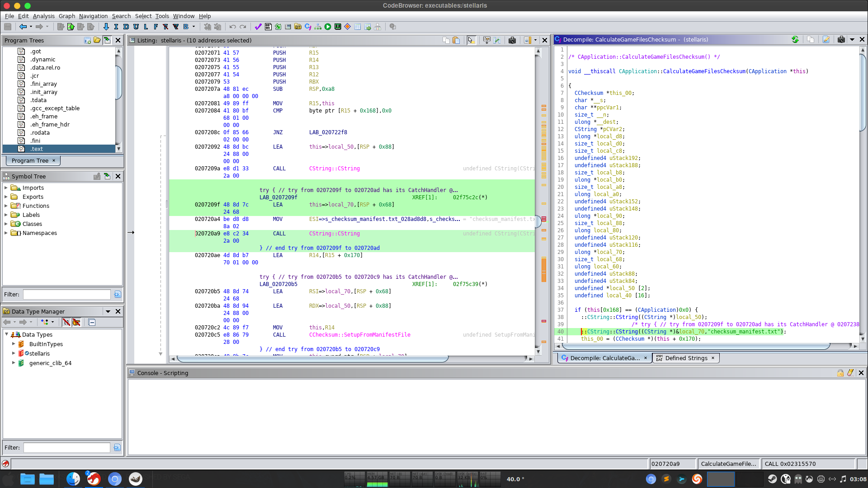Click the green Script Manager play icon
868x488 pixels.
328,27
